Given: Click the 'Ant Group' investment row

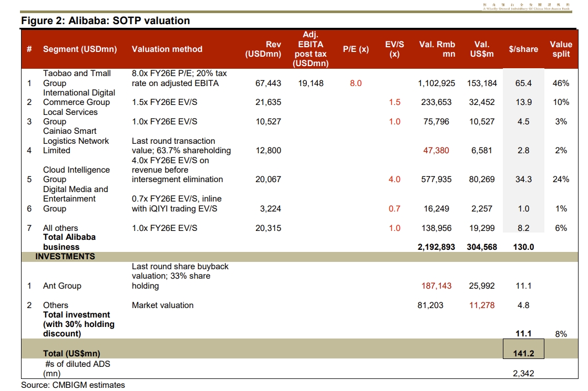Looking at the screenshot, I should click(62, 286).
